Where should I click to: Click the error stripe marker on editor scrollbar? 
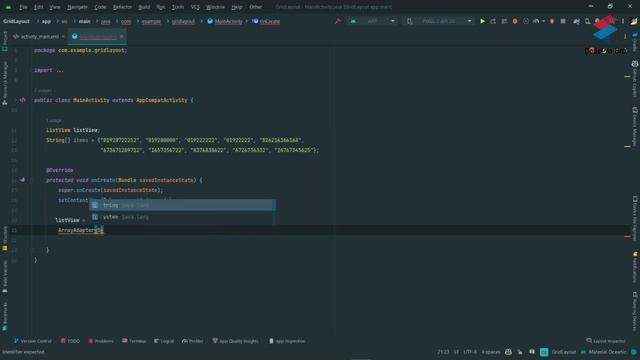pos(627,236)
